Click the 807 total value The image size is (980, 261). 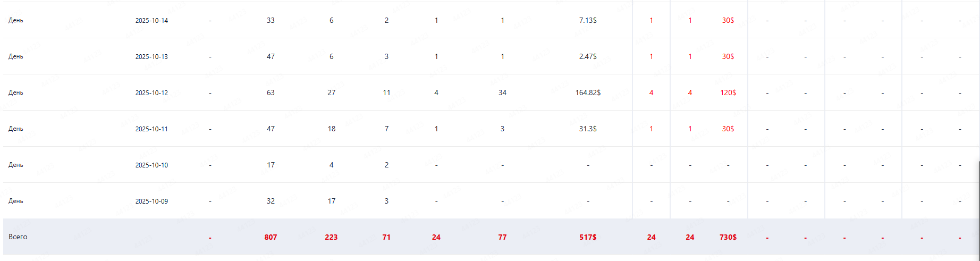point(271,237)
